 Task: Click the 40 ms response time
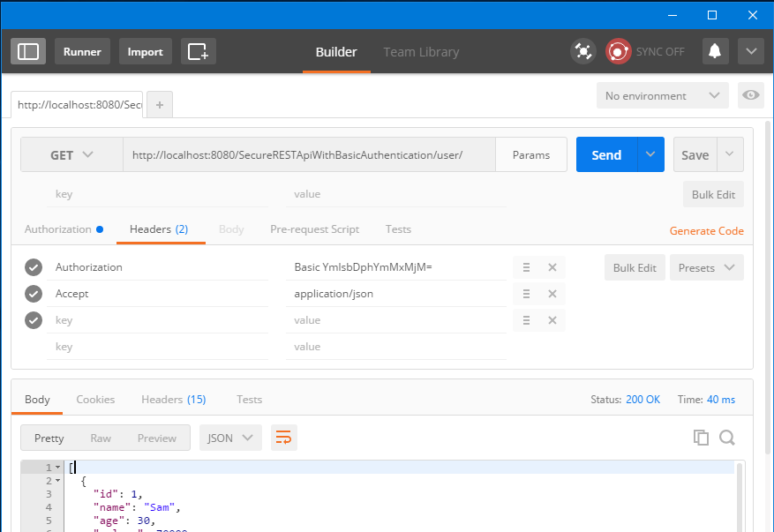pos(721,400)
